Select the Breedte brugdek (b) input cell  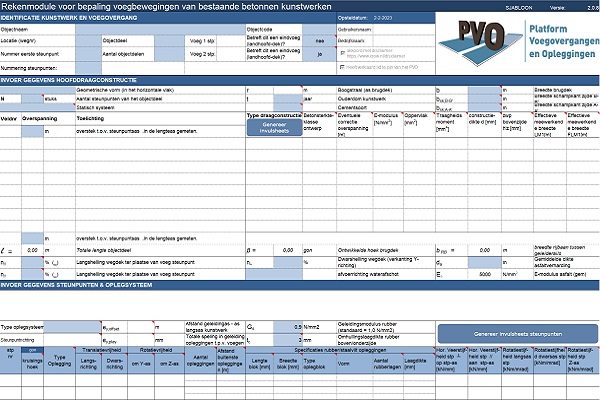(x=484, y=90)
